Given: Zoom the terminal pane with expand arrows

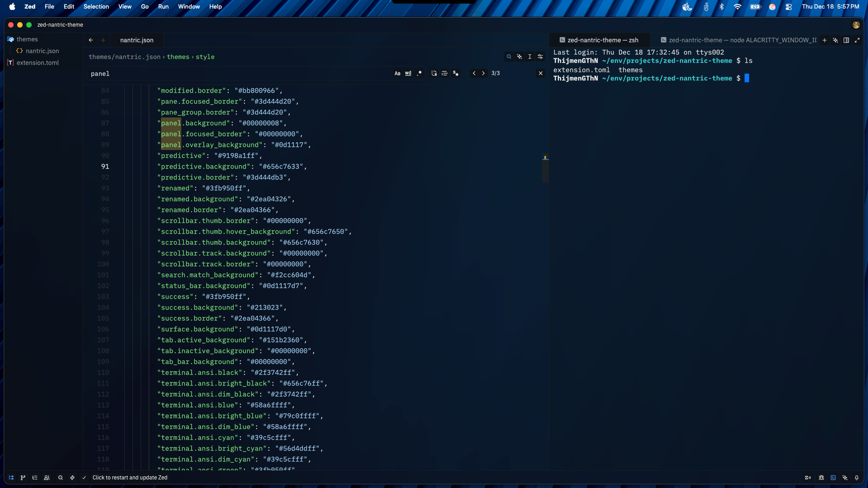Looking at the screenshot, I should [857, 40].
